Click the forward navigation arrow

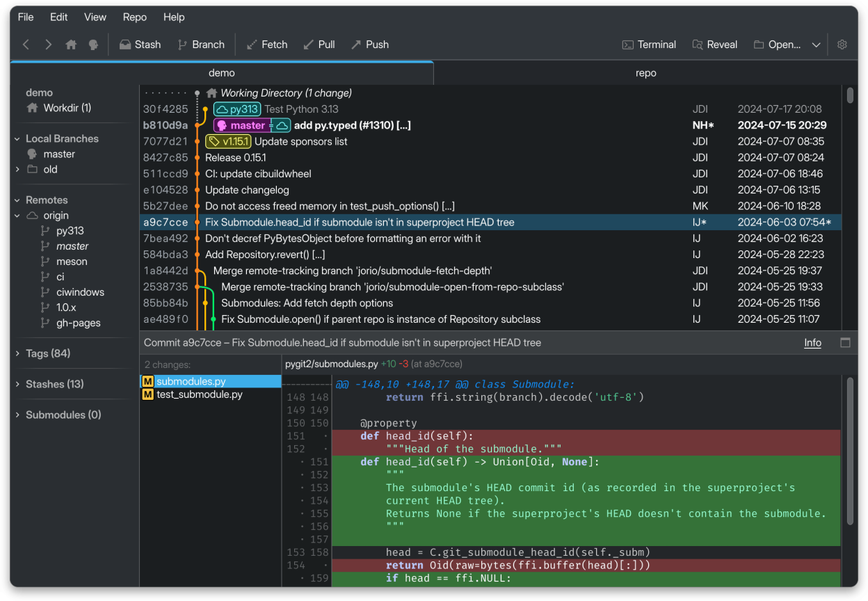[48, 45]
